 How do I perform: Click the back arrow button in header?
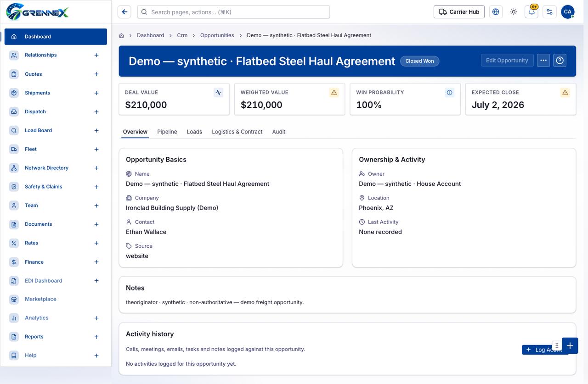pyautogui.click(x=124, y=12)
